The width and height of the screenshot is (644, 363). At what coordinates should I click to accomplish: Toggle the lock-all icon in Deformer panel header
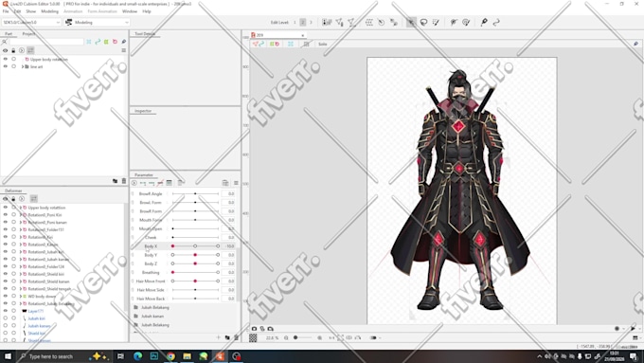click(x=13, y=199)
